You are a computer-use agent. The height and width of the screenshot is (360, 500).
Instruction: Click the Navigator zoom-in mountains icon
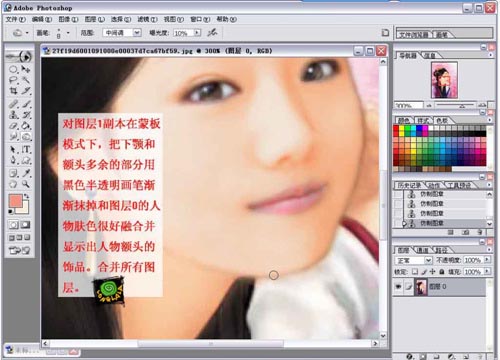tap(482, 105)
